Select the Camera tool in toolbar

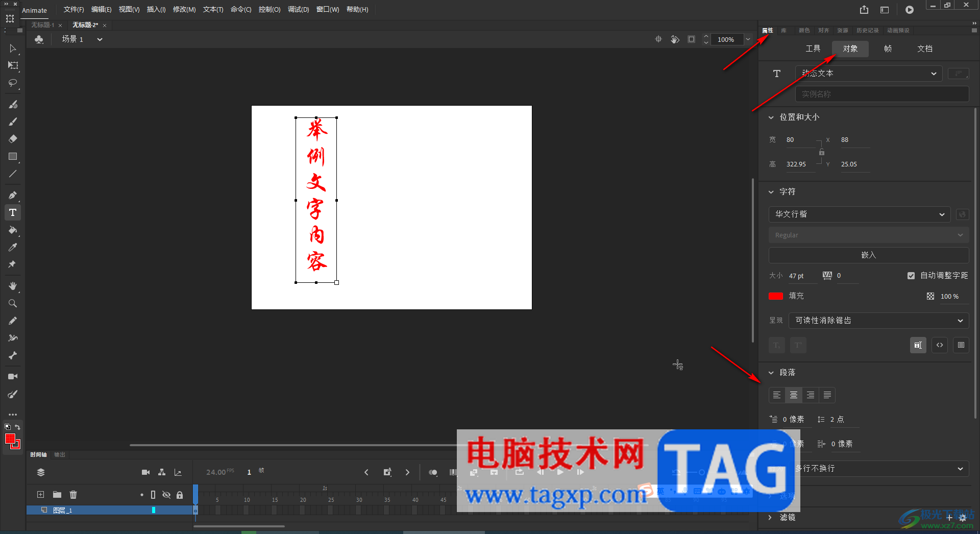pos(13,376)
